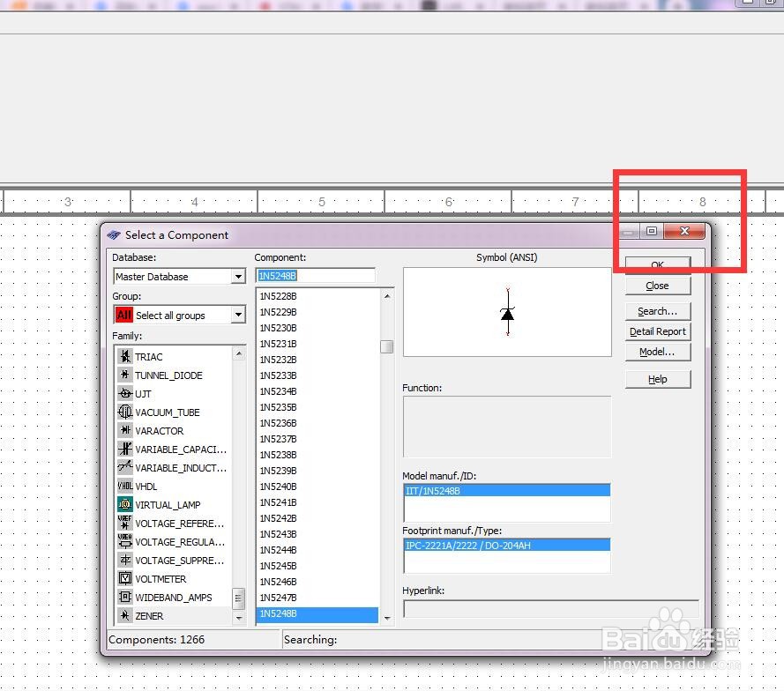Select the VOLTAGE_SUPPRESSOR family icon
Viewport: 784px width, 691px height.
tap(125, 560)
